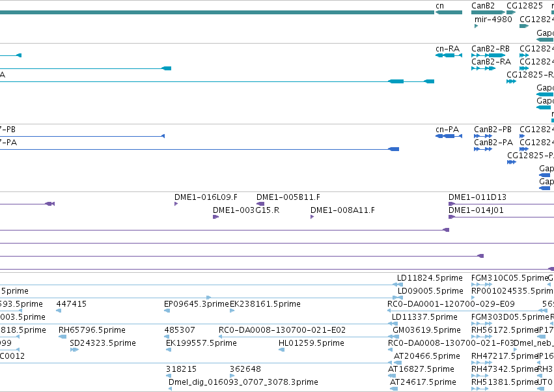Image resolution: width=554 pixels, height=392 pixels.
Task: Select the LD11824.5prime EST
Action: click(400, 285)
